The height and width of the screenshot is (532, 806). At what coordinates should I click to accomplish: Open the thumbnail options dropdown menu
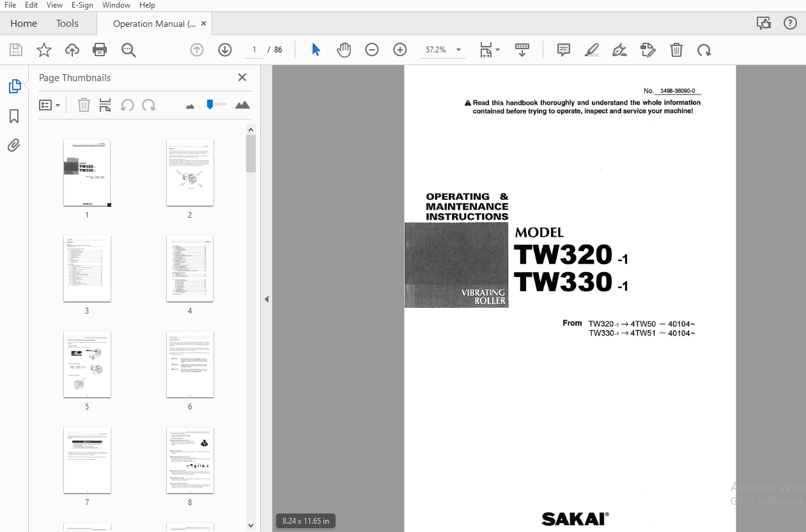click(x=50, y=105)
